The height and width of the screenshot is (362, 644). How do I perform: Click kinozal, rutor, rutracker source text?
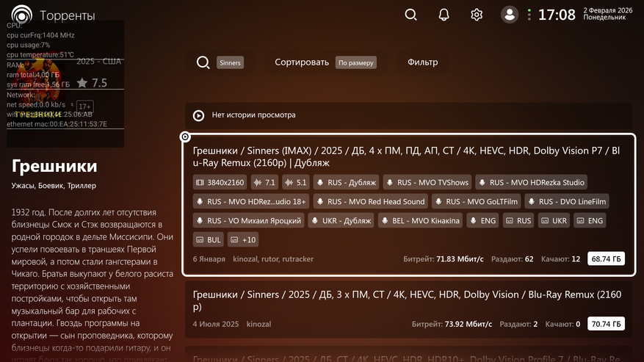tap(273, 259)
